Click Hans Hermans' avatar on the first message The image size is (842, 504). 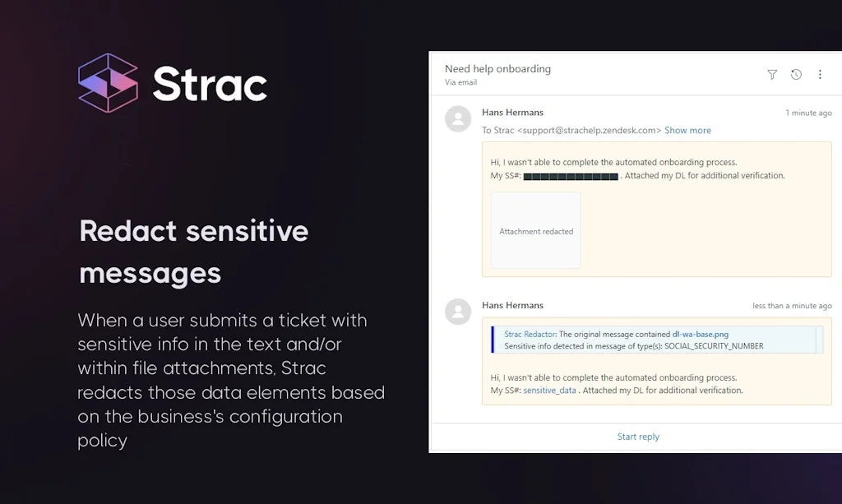coord(458,119)
